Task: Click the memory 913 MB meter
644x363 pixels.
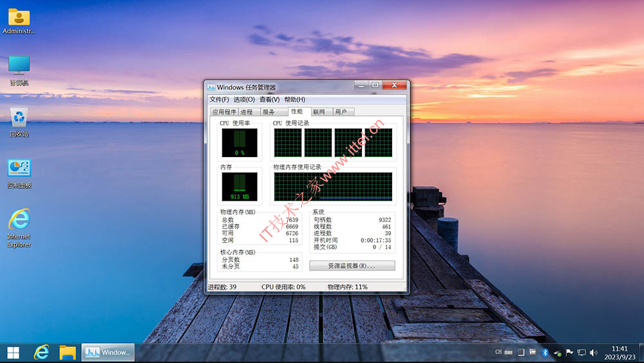Action: pos(240,187)
